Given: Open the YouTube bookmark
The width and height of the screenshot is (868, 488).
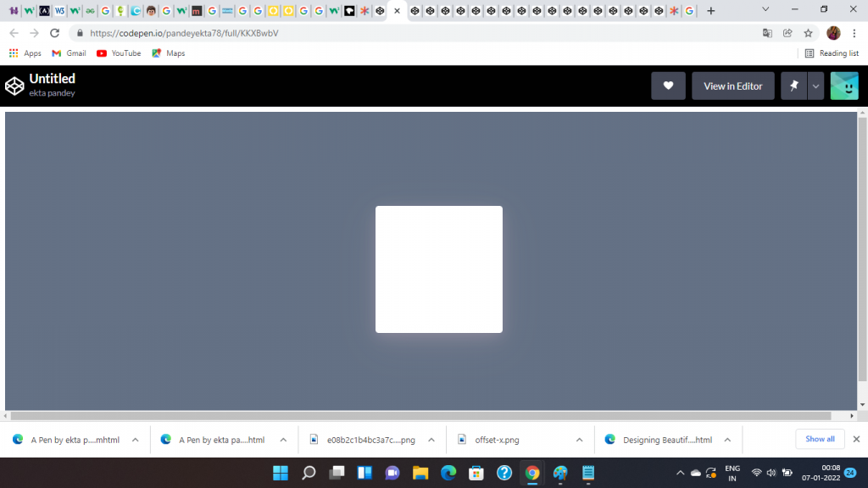Looking at the screenshot, I should pyautogui.click(x=118, y=53).
